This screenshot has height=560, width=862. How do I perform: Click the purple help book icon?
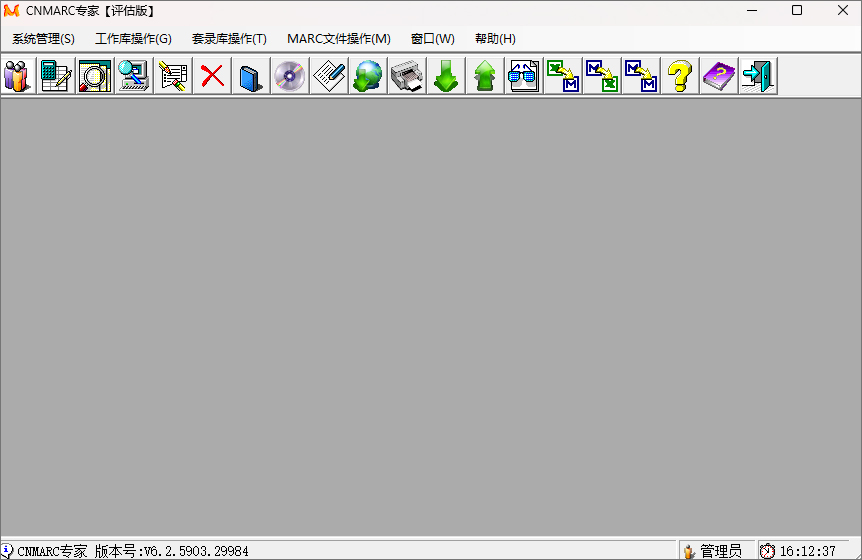[x=720, y=76]
